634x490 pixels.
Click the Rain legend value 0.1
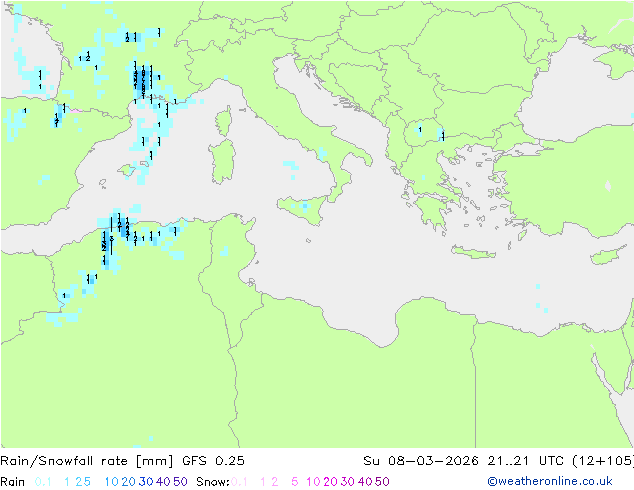tap(43, 482)
